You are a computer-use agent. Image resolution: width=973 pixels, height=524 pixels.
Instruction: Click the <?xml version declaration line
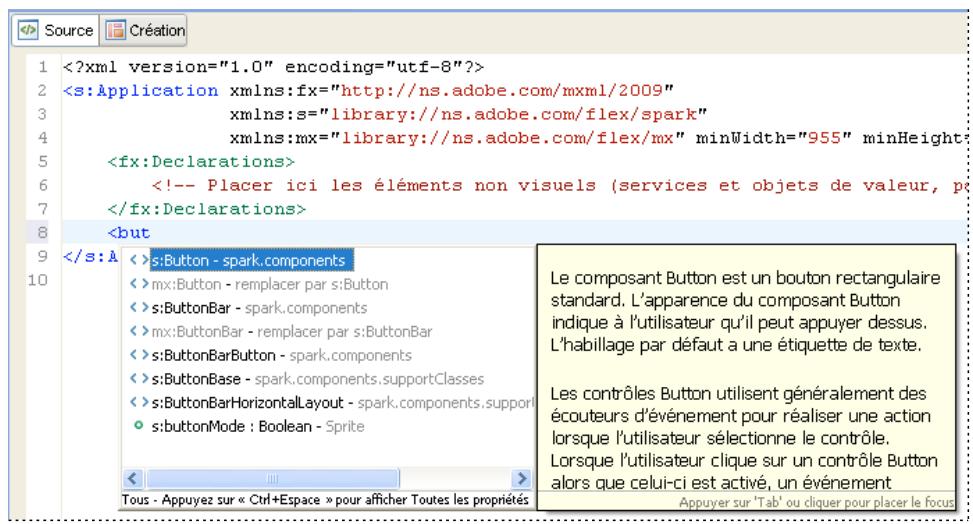click(x=273, y=66)
